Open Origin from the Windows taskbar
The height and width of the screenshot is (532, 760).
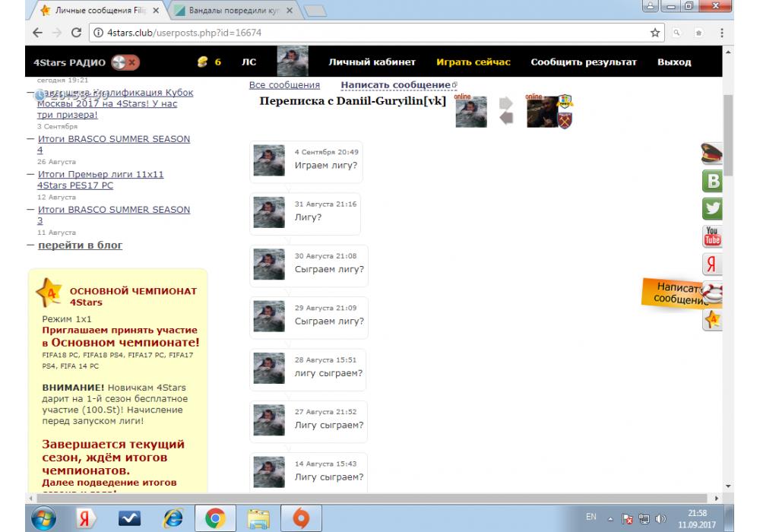coord(302,518)
